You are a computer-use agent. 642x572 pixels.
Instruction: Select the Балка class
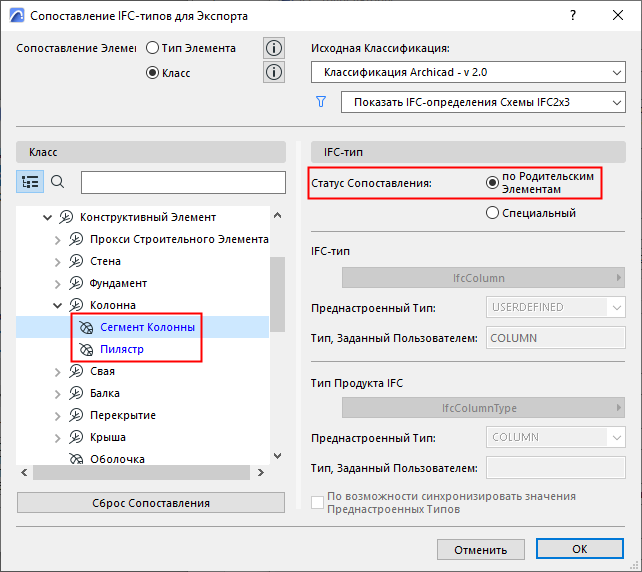pos(105,393)
